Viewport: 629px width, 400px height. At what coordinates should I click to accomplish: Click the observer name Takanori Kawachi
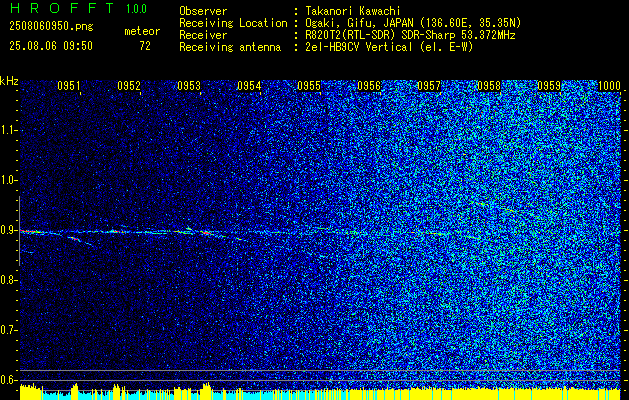[x=351, y=11]
